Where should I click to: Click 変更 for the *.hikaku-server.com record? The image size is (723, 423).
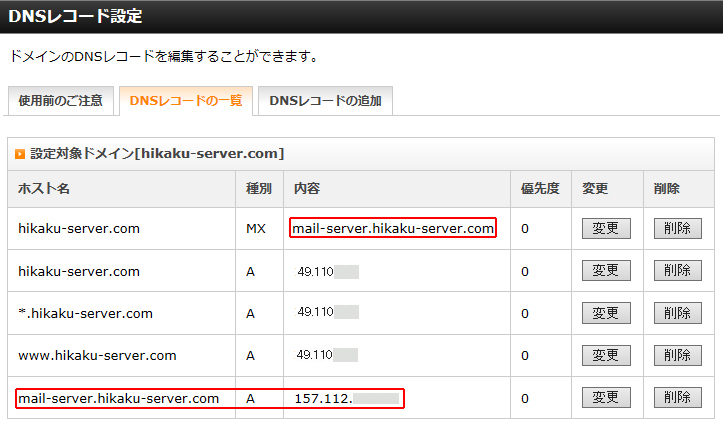tap(606, 313)
